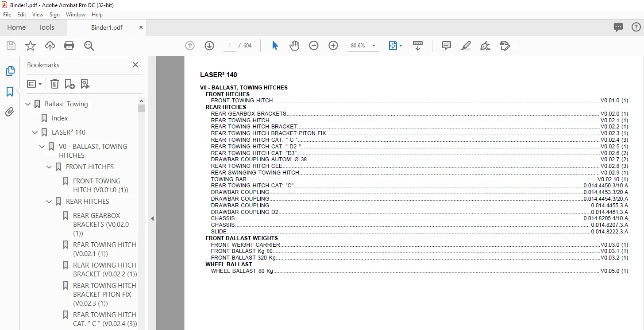Collapse Ballast_Towing bookmark
This screenshot has height=330, width=644.
pos(28,104)
